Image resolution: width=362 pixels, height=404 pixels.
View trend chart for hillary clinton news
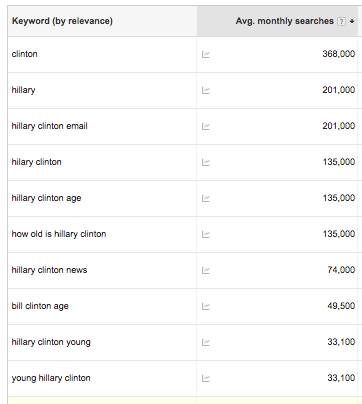(x=206, y=270)
